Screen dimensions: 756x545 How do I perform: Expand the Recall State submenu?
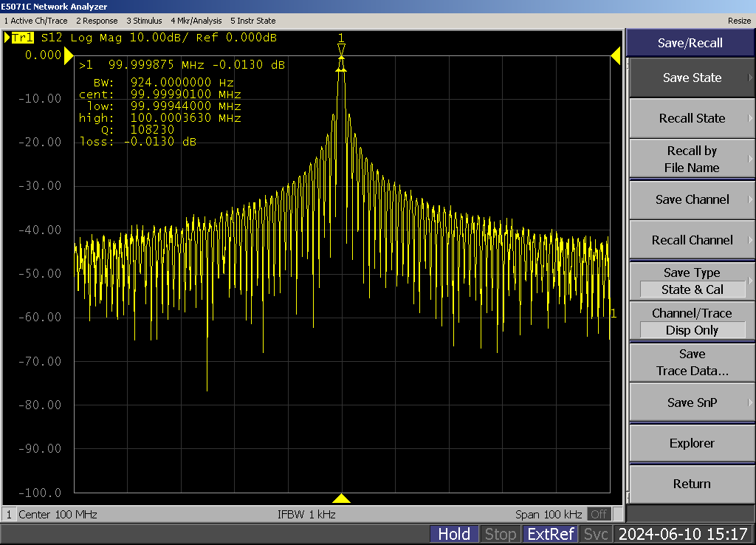point(692,118)
